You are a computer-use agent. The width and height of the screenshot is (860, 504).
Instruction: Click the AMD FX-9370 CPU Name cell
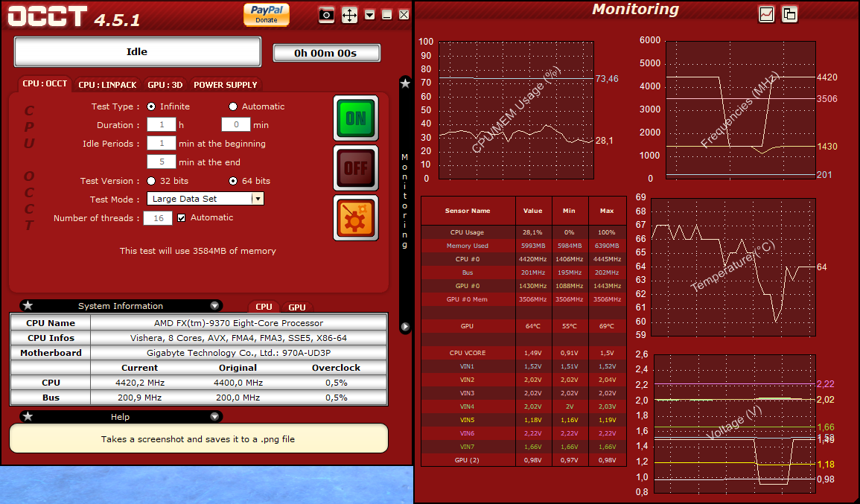[238, 323]
